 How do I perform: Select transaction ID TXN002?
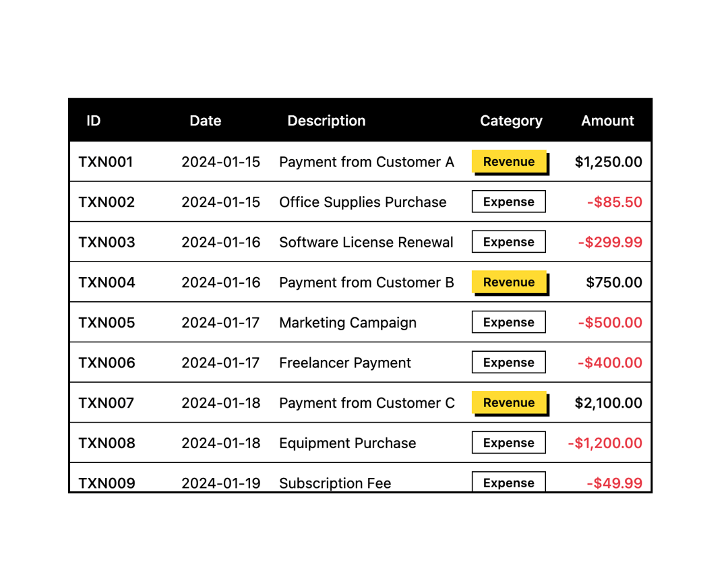(x=107, y=202)
